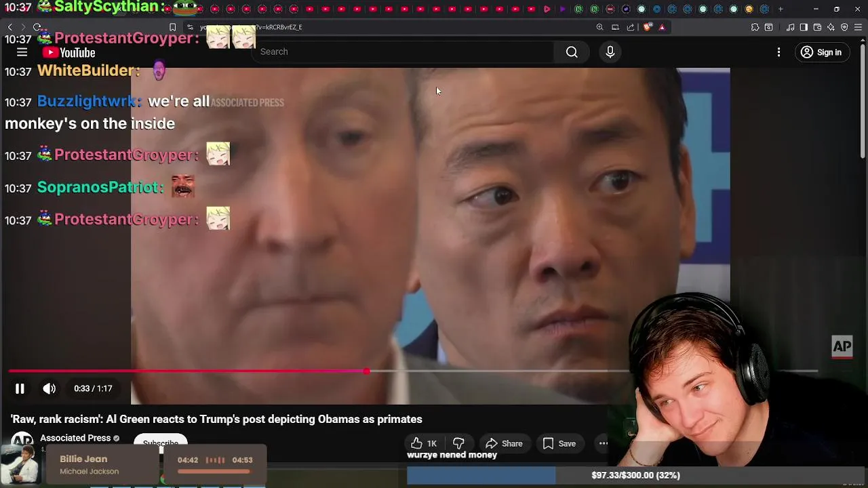Image resolution: width=868 pixels, height=488 pixels.
Task: Go back using the browser back arrow
Action: pos(9,27)
